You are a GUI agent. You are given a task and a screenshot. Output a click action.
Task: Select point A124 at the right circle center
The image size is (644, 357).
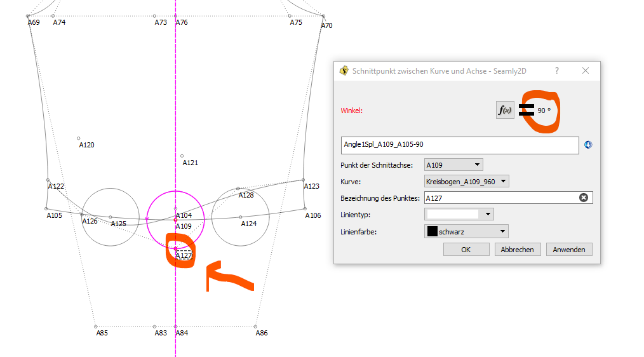241,217
